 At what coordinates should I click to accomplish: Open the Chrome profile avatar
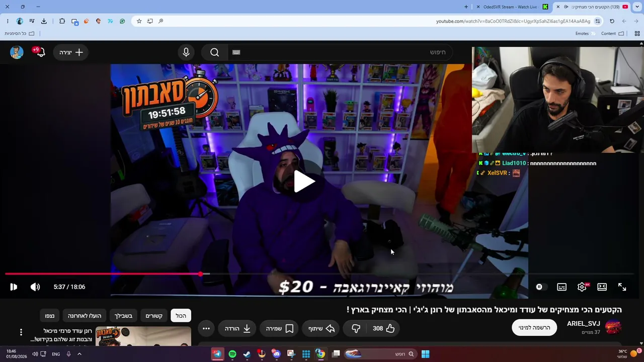coord(20,21)
